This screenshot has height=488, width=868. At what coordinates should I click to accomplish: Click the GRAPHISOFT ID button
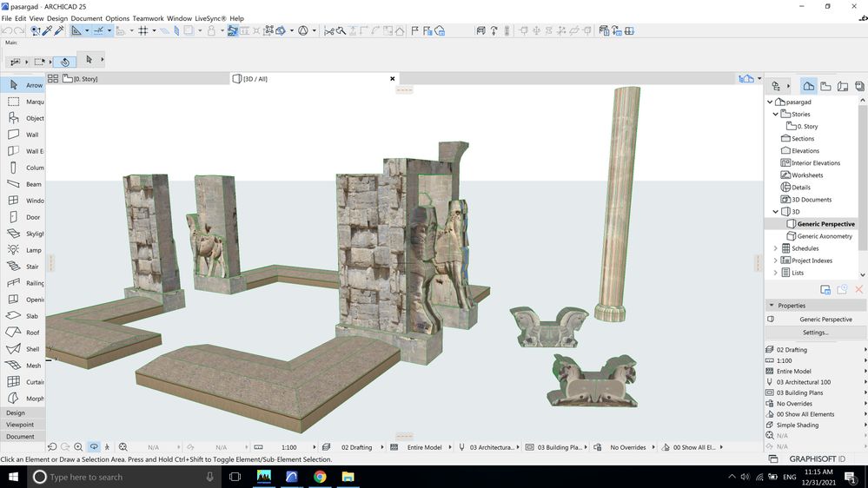click(818, 458)
